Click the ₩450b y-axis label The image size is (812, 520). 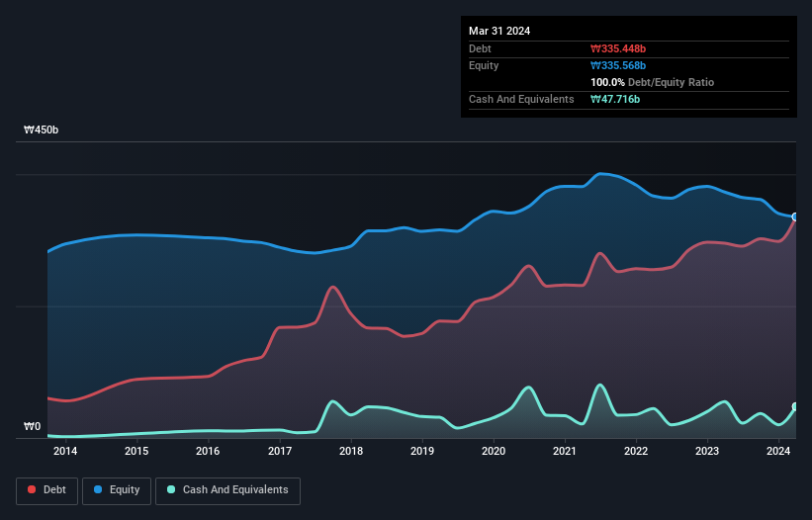click(x=41, y=130)
